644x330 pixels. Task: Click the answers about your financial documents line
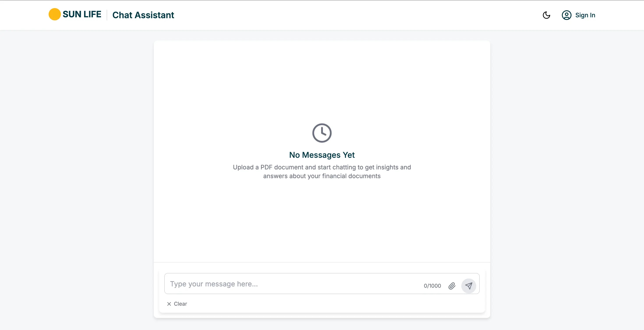tap(322, 176)
